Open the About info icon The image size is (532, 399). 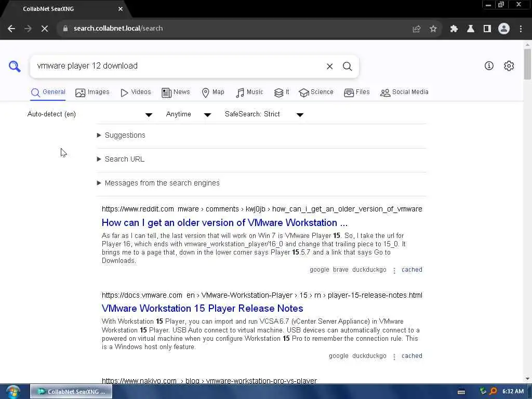point(489,66)
